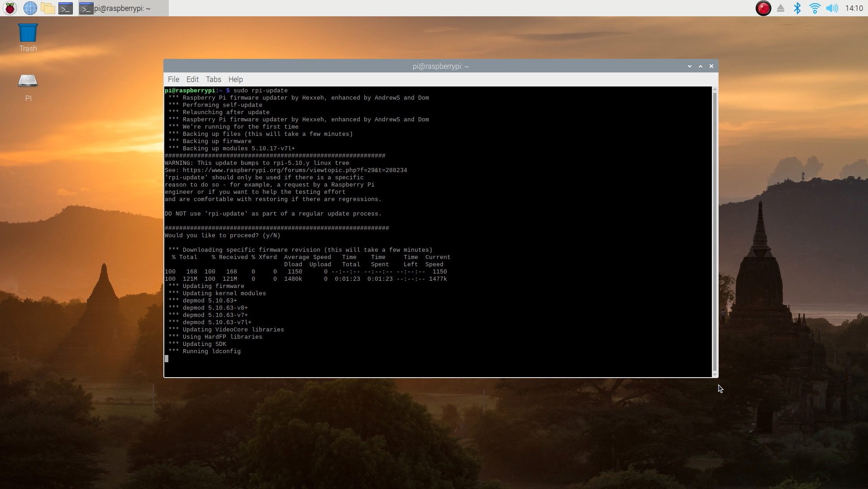868x489 pixels.
Task: Launch a new terminal from the panel
Action: [x=66, y=8]
